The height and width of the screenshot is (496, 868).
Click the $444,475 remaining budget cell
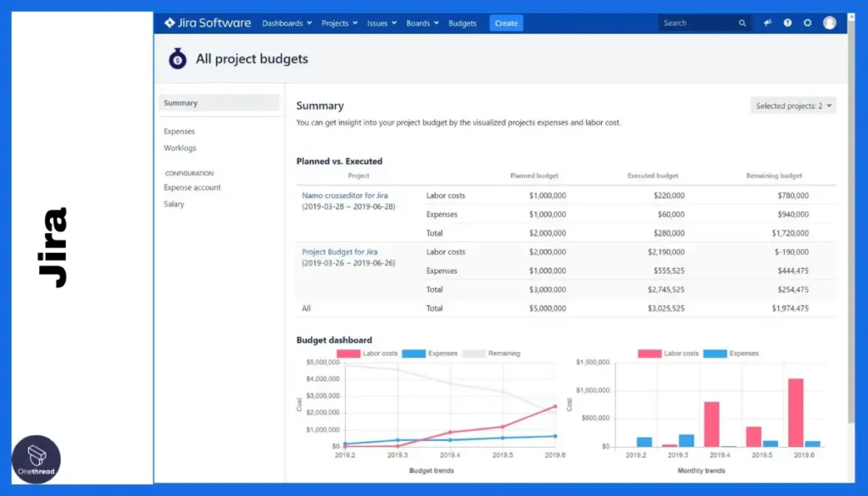tap(793, 270)
